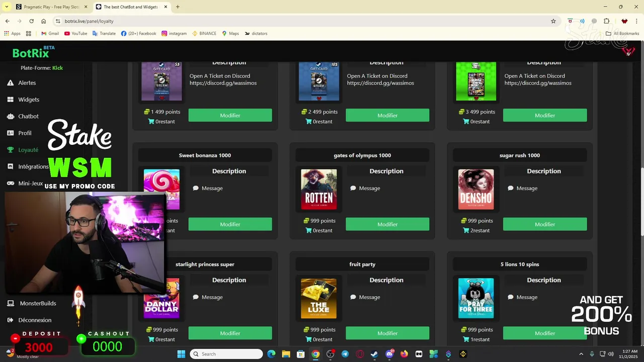The height and width of the screenshot is (362, 644).
Task: Click the fruit party reward title
Action: (x=362, y=264)
